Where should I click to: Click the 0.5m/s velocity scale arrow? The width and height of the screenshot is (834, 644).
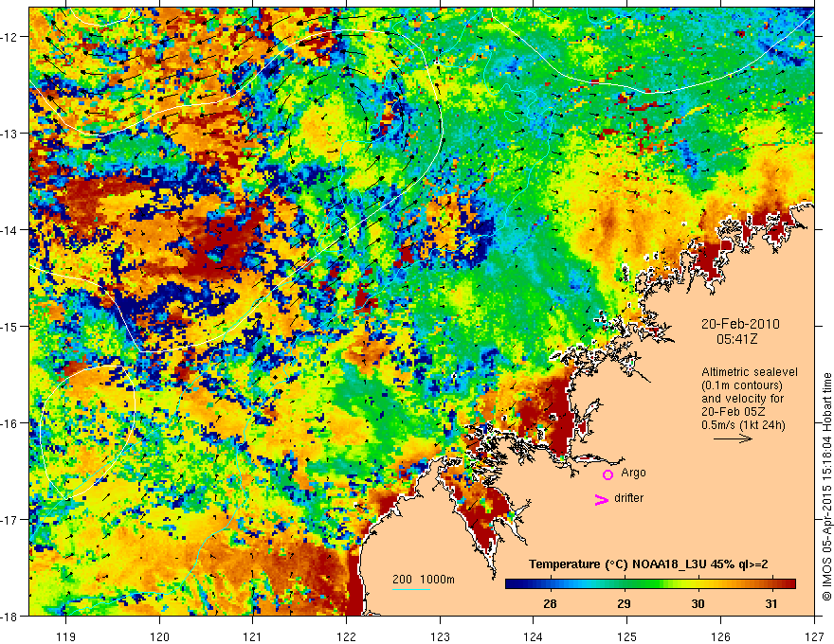(x=733, y=438)
